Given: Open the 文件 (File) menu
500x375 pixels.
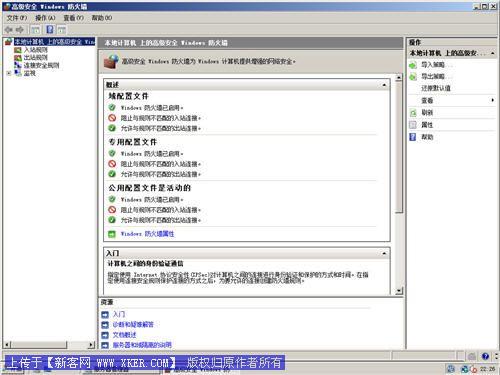Looking at the screenshot, I should pyautogui.click(x=16, y=18).
